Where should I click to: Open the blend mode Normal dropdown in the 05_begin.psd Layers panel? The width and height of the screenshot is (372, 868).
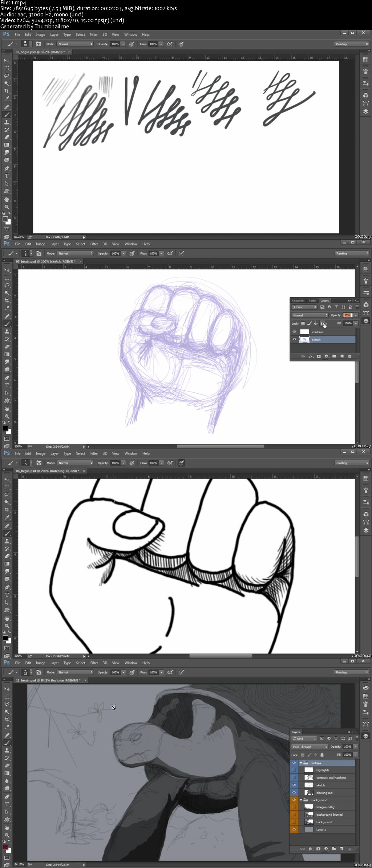click(310, 315)
